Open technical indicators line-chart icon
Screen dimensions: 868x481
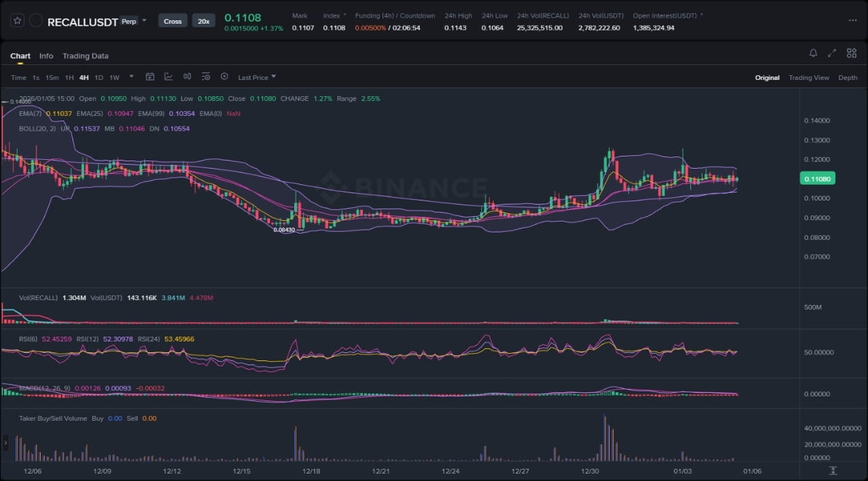coord(169,77)
